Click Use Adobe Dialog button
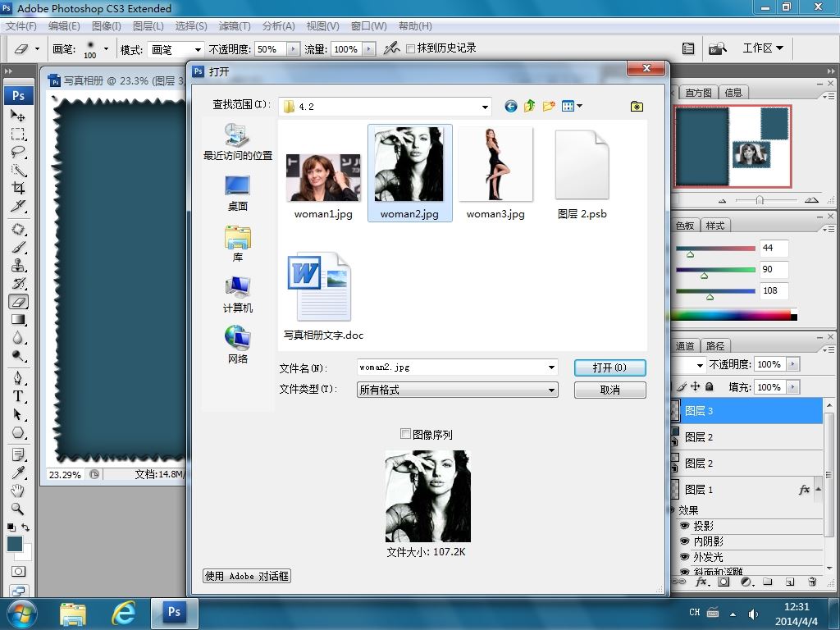This screenshot has width=840, height=630. pyautogui.click(x=247, y=576)
